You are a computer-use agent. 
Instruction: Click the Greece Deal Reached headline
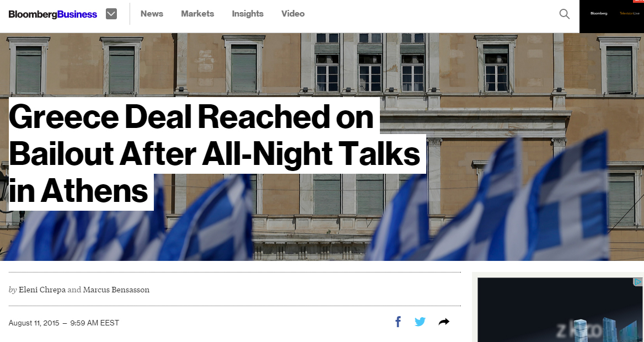(x=214, y=154)
